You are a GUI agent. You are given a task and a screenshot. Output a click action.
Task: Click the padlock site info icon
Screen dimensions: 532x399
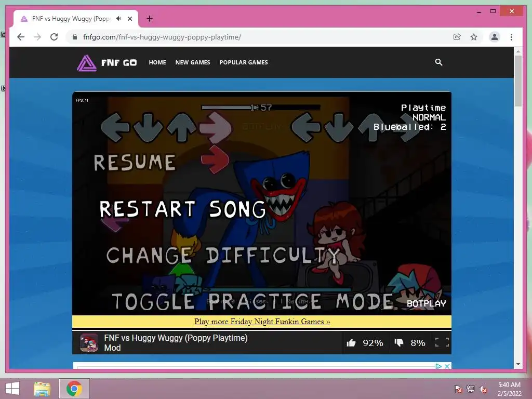pyautogui.click(x=75, y=37)
